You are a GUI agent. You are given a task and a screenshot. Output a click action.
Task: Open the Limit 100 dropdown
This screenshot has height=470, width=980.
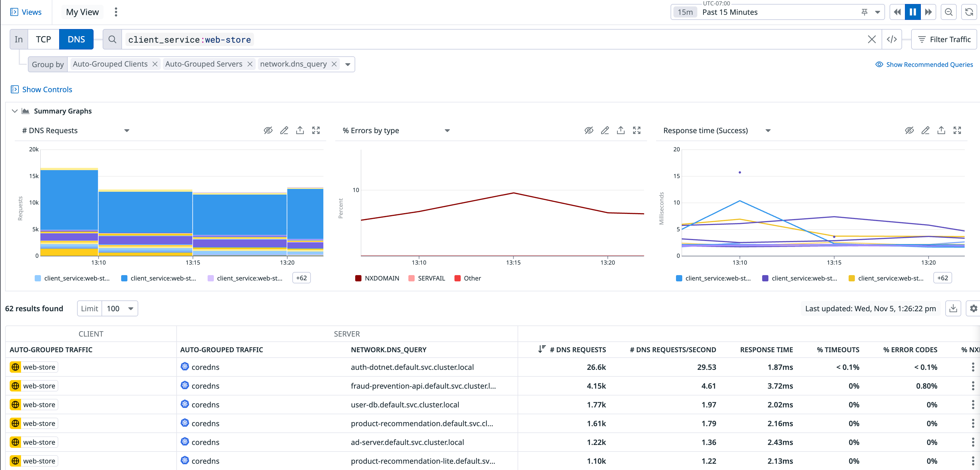120,309
